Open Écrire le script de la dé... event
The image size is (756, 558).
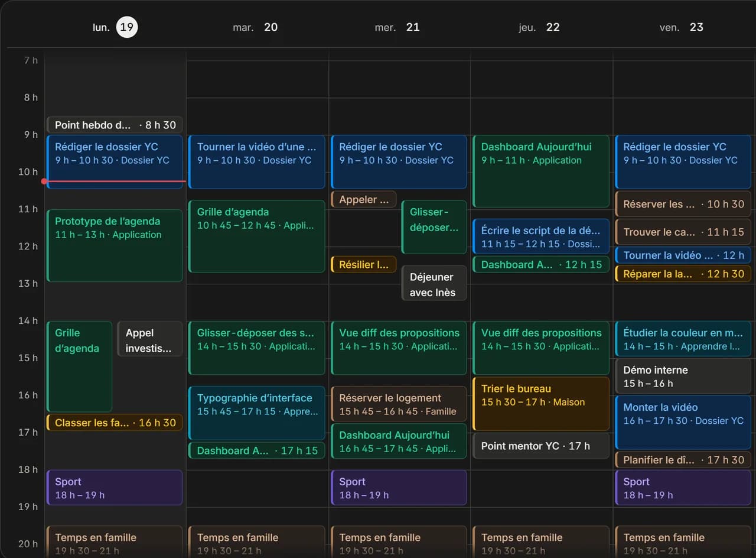pyautogui.click(x=540, y=236)
